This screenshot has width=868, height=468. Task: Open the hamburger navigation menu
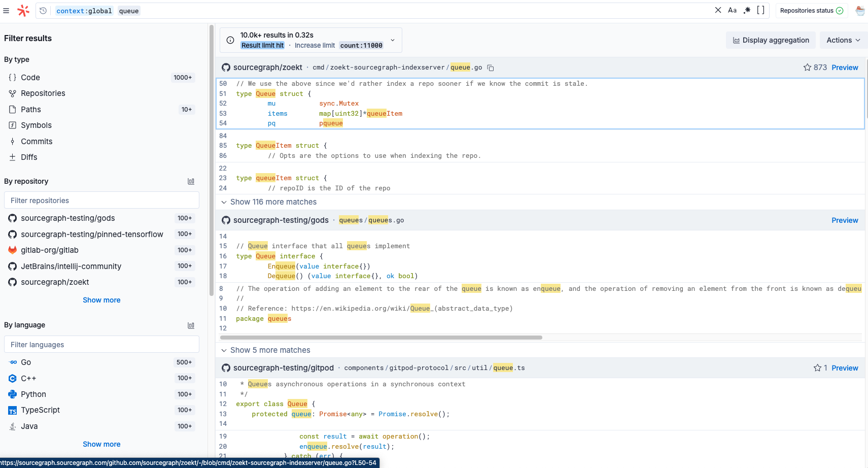[6, 11]
